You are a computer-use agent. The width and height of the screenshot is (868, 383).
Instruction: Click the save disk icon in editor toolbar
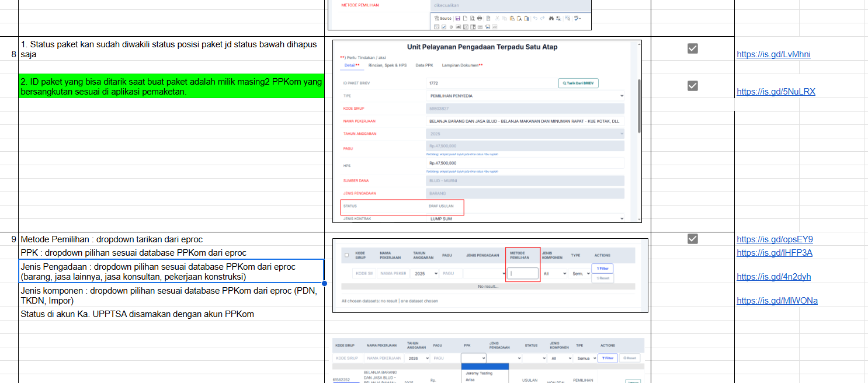click(457, 18)
